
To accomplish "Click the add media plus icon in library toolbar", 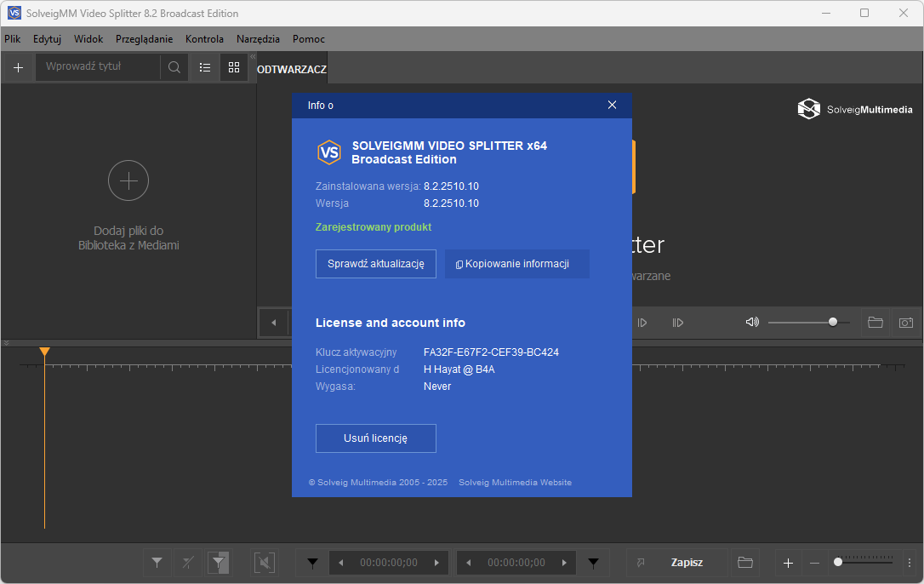I will 18,68.
